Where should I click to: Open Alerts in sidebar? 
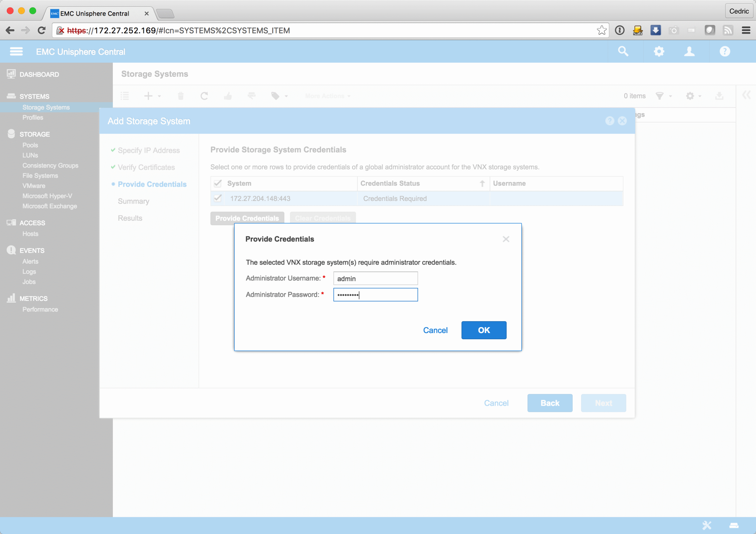pyautogui.click(x=30, y=262)
